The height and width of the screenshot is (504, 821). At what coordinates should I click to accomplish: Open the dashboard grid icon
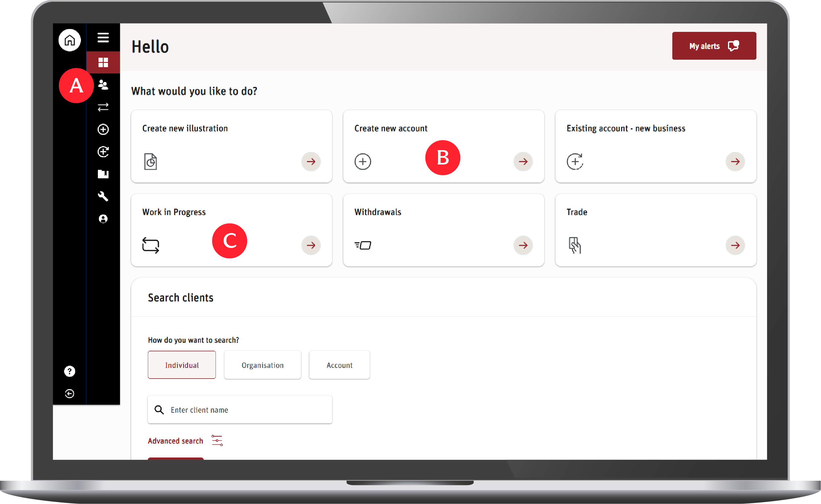pyautogui.click(x=103, y=62)
